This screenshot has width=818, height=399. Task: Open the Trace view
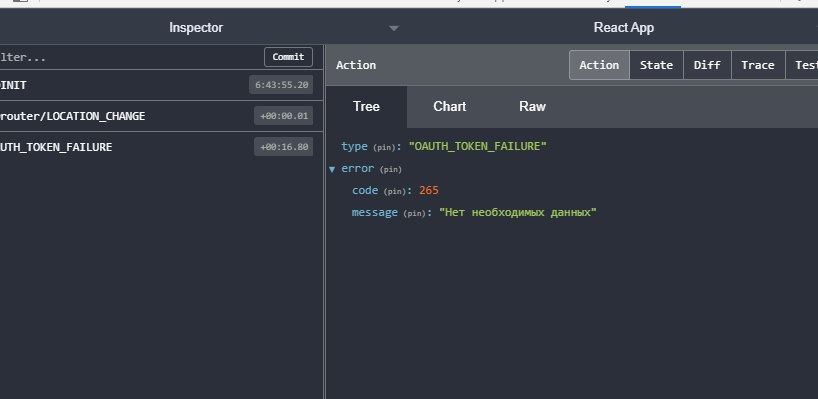[757, 65]
